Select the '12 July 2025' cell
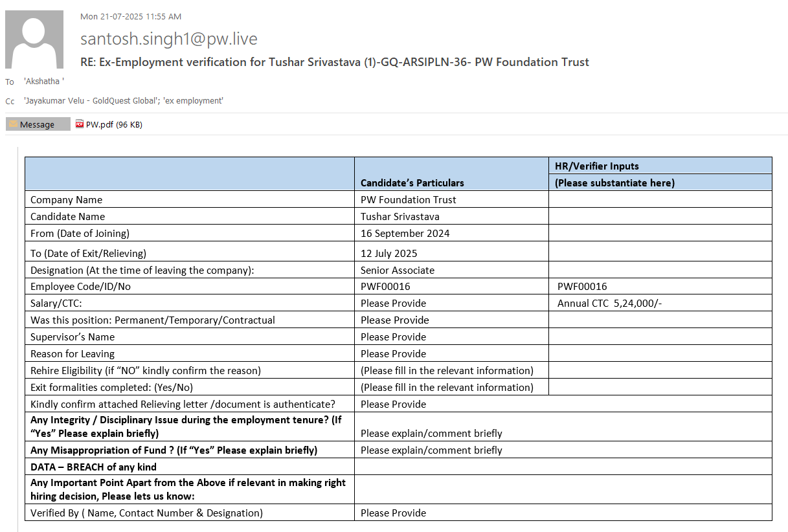The height and width of the screenshot is (532, 788). coord(451,252)
